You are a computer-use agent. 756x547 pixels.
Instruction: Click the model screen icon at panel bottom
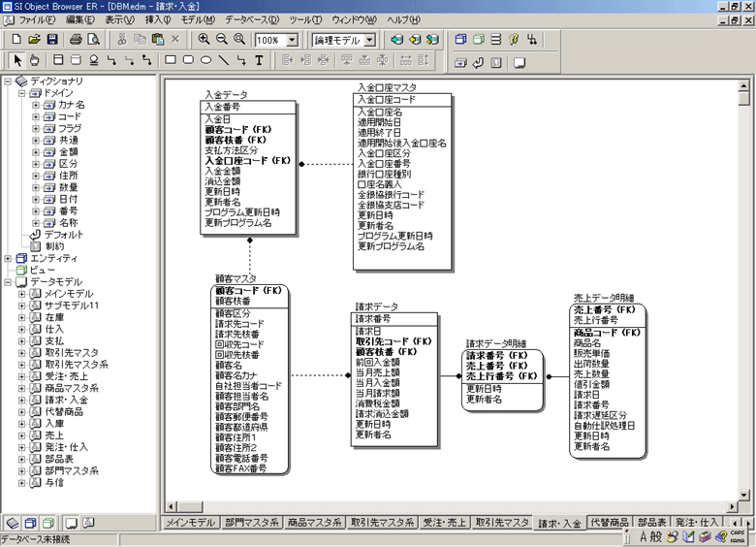72,523
